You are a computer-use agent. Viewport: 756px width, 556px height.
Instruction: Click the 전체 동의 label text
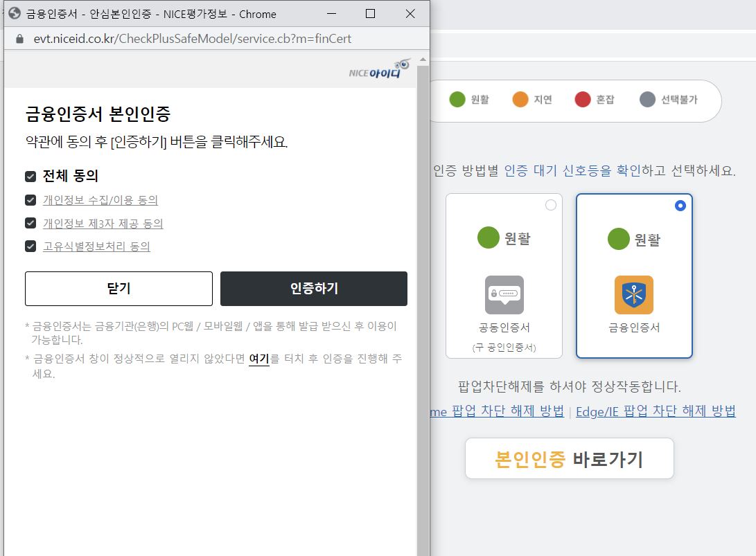tap(71, 176)
